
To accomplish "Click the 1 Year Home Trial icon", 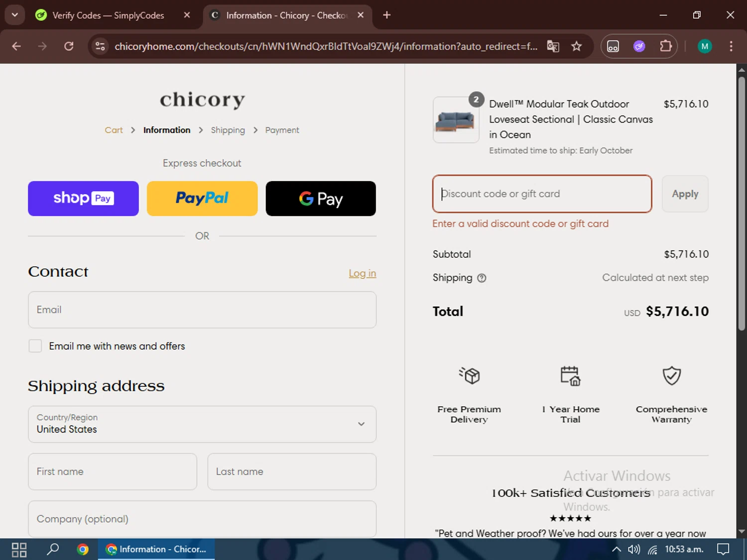I will [570, 376].
